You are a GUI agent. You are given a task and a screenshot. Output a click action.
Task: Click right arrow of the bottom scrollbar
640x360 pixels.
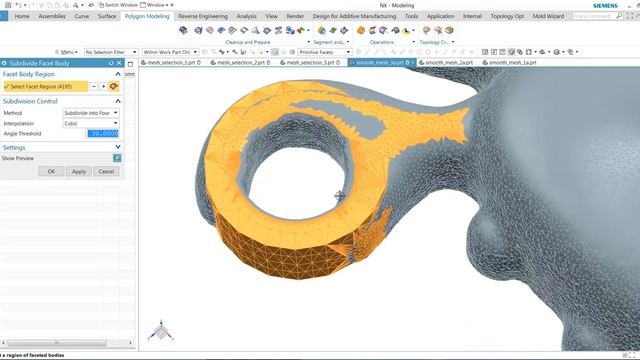pos(131,343)
